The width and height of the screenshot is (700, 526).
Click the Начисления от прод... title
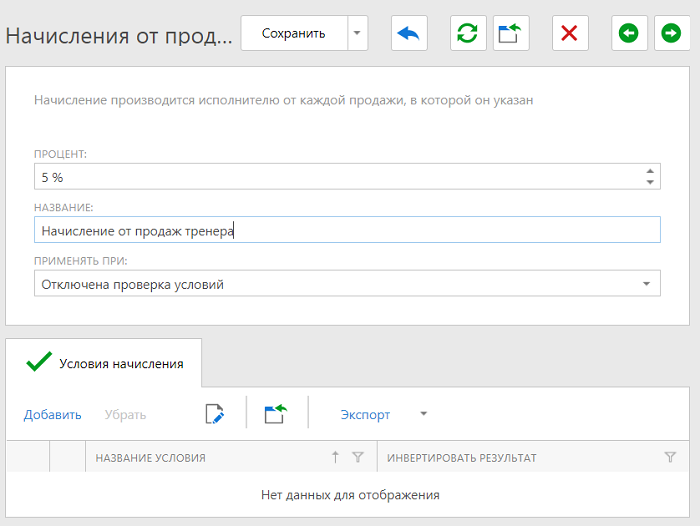click(119, 36)
